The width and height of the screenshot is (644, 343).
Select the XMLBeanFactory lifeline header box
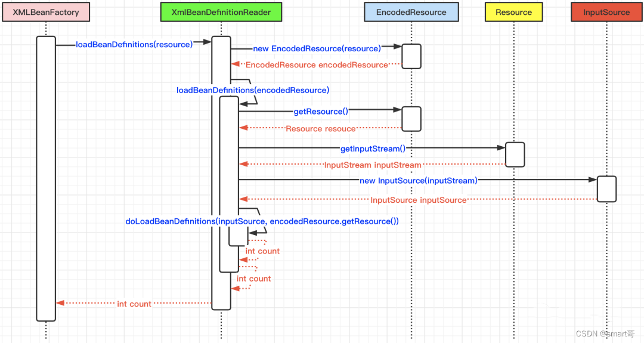[x=46, y=12]
